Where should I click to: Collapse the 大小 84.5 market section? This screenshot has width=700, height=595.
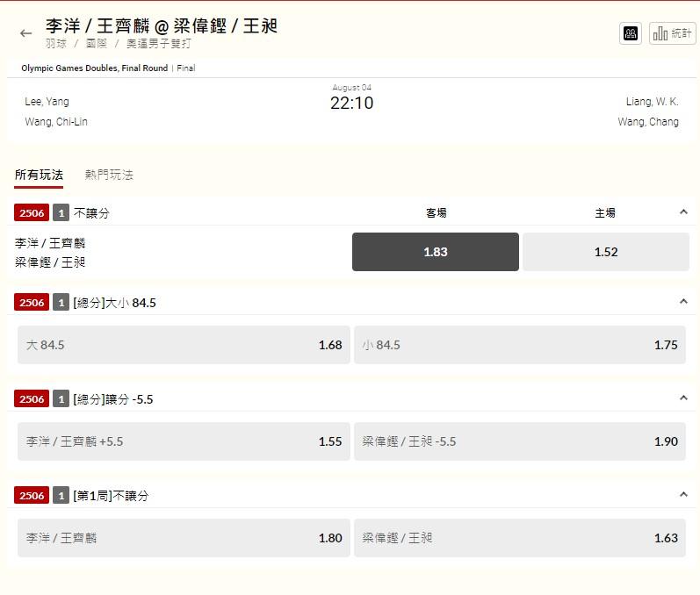click(683, 302)
